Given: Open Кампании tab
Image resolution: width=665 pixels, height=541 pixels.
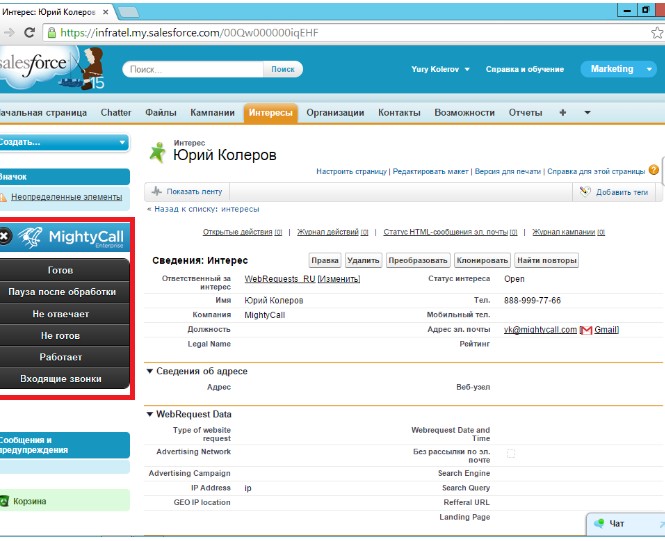Looking at the screenshot, I should pyautogui.click(x=212, y=113).
